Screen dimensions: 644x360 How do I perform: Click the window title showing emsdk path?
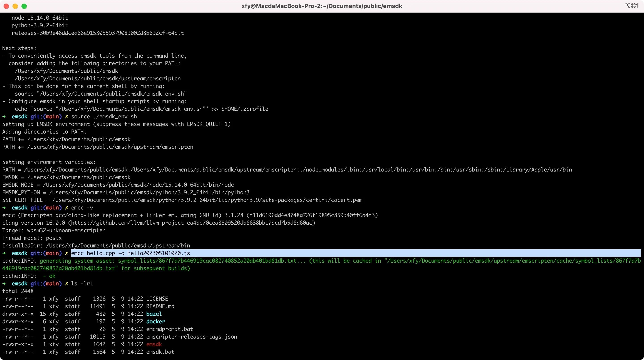tap(322, 6)
